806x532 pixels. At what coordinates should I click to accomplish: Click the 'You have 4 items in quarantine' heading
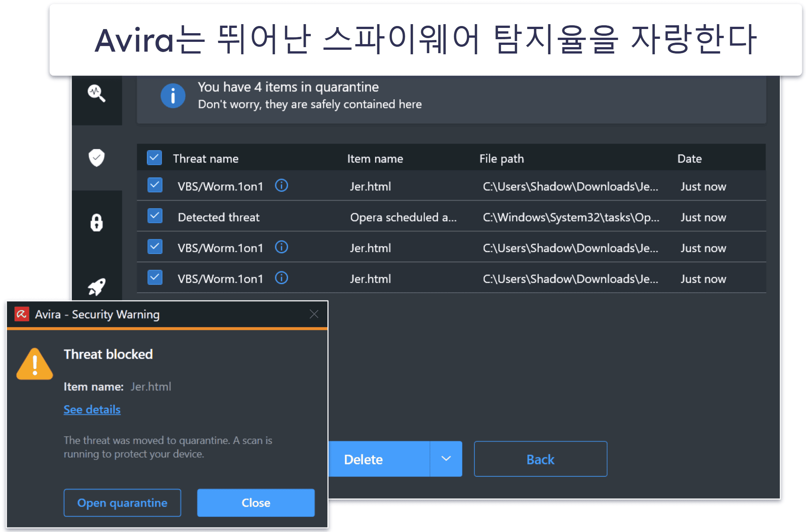point(288,87)
